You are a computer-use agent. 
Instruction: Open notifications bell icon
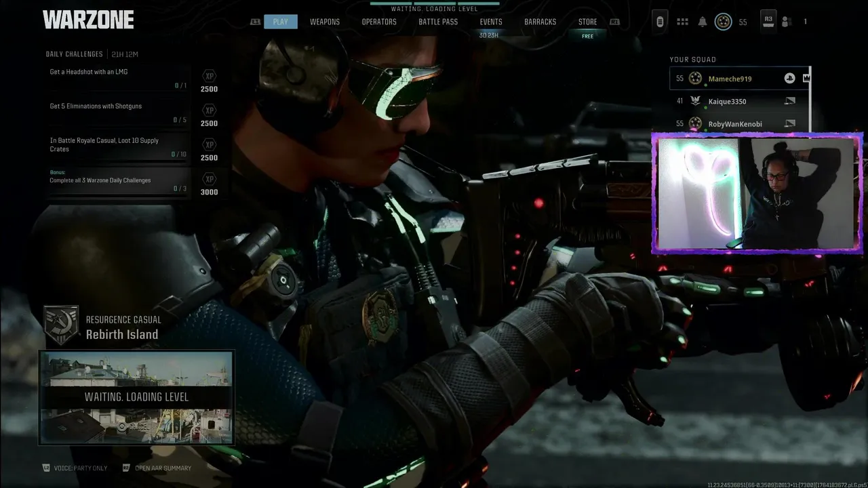point(703,22)
